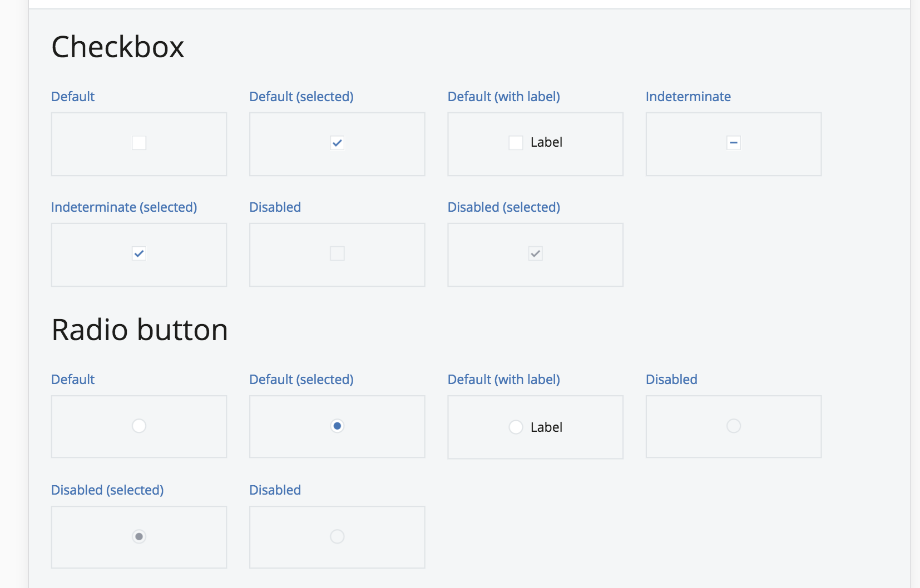Click the greyed-out checked Disabled (selected) checkbox
The image size is (920, 588).
pos(535,253)
